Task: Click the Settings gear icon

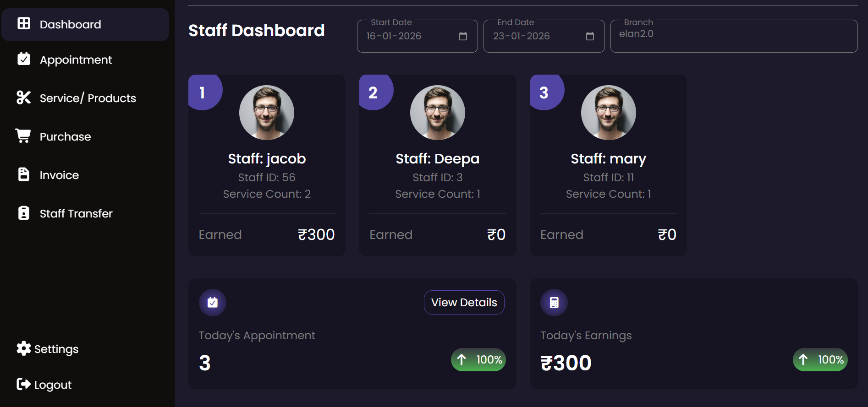Action: (23, 348)
